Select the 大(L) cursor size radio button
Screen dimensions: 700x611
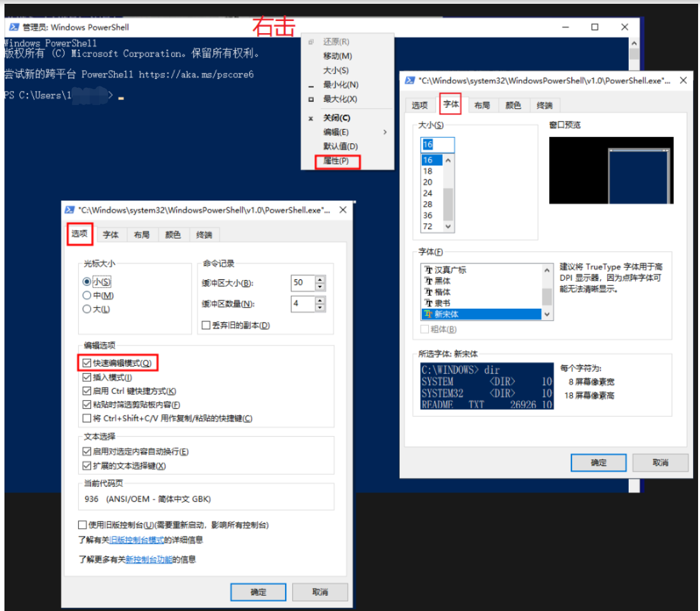87,309
